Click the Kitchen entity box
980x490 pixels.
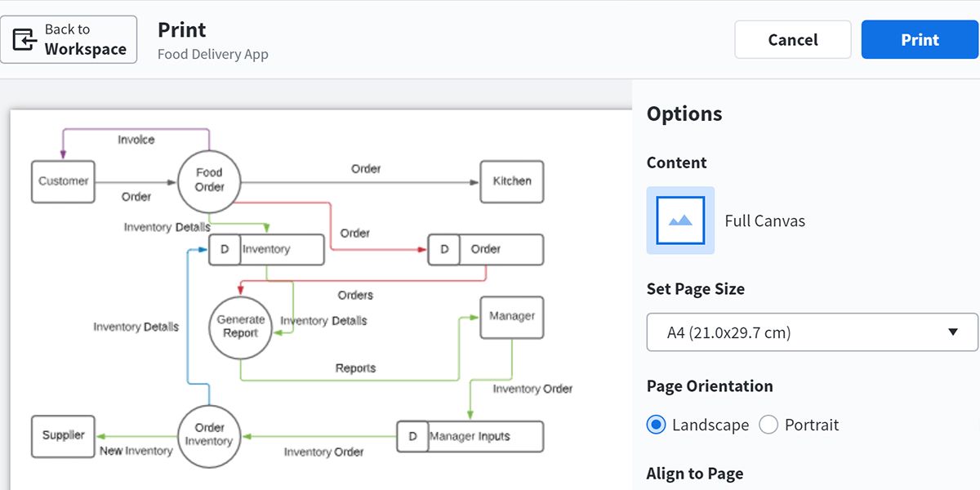[x=512, y=181]
